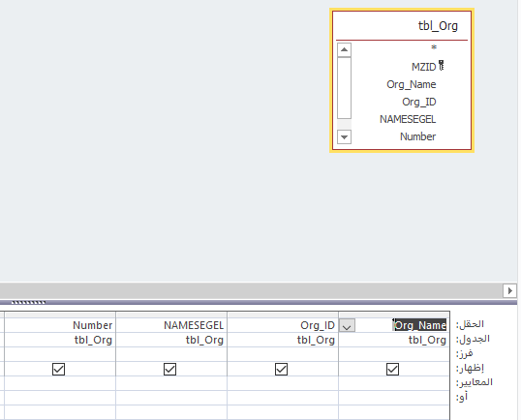Open the field dropdown next to Org_Name
Image resolution: width=521 pixels, height=420 pixels.
coord(347,325)
